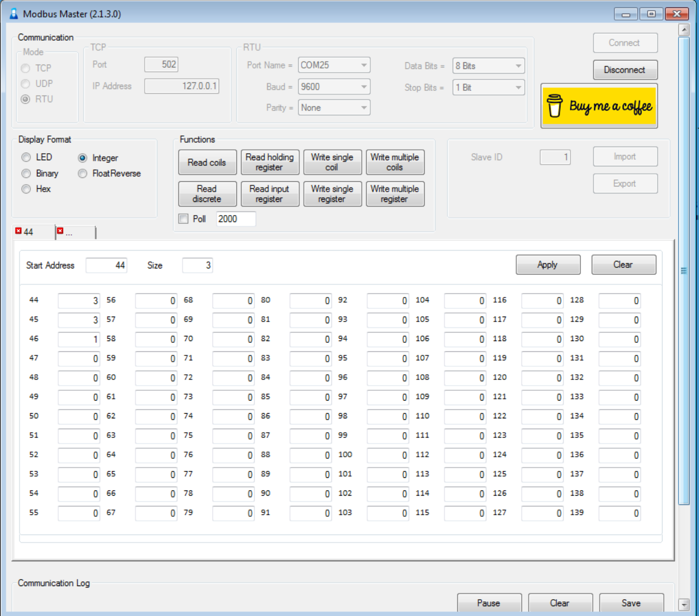Click the Disconnect button
The height and width of the screenshot is (616, 699).
point(625,70)
